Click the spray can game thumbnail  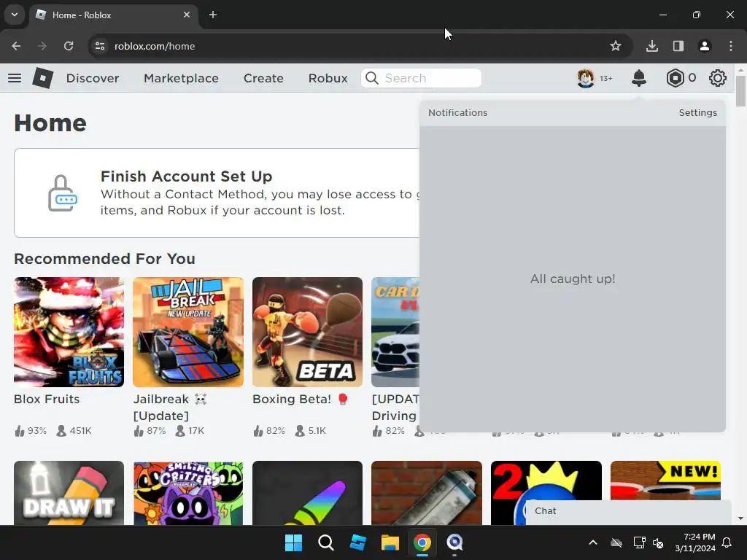point(426,493)
